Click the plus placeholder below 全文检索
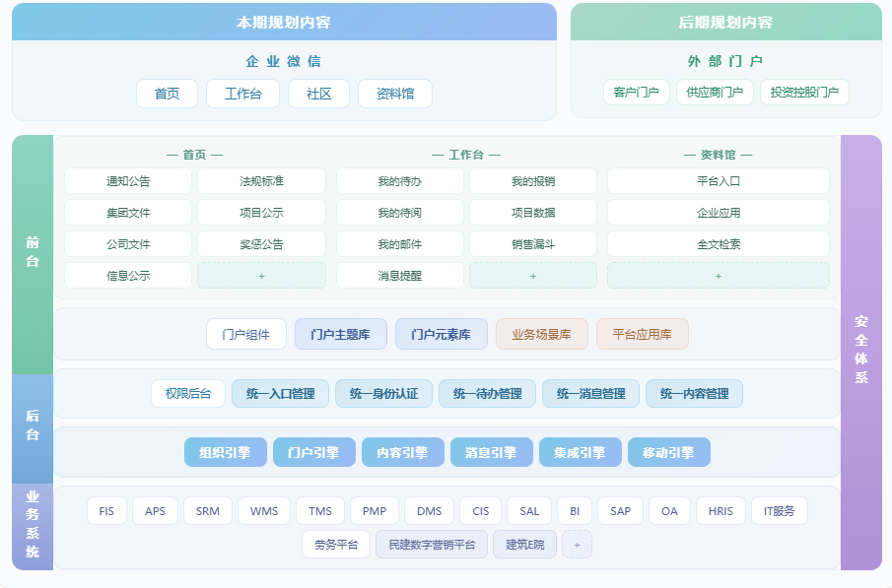 [719, 276]
